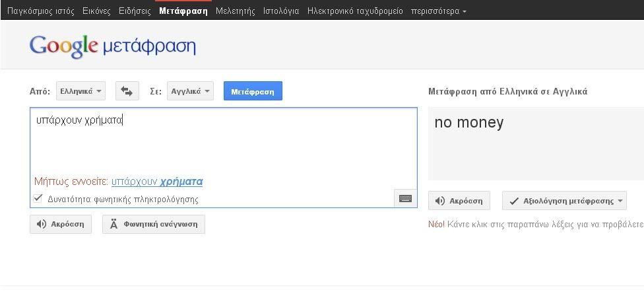Open source language dropdown Ελληνικά
Viewport: 644px width, 292px height.
80,91
